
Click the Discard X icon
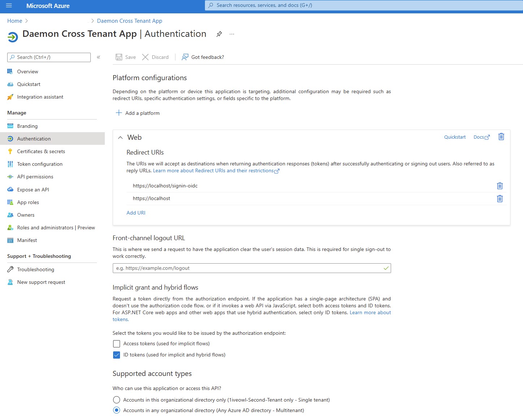[x=145, y=57]
